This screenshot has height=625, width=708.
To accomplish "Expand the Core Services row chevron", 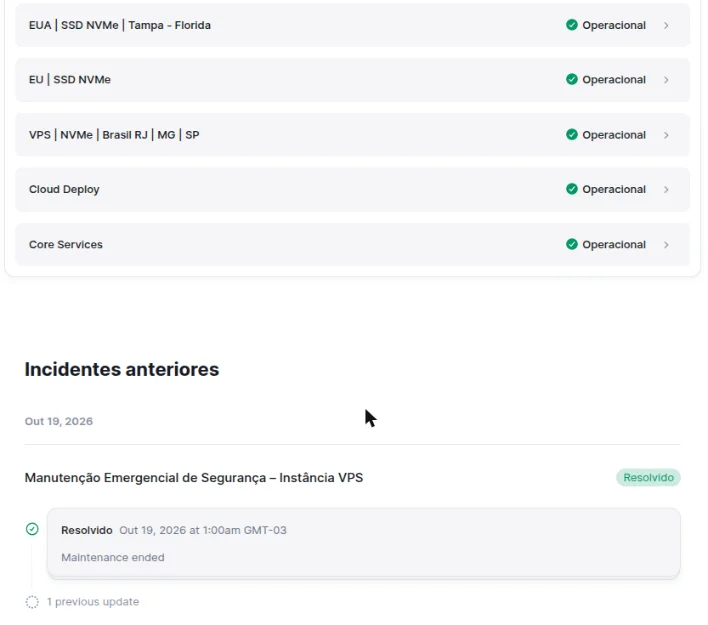I will coord(666,245).
